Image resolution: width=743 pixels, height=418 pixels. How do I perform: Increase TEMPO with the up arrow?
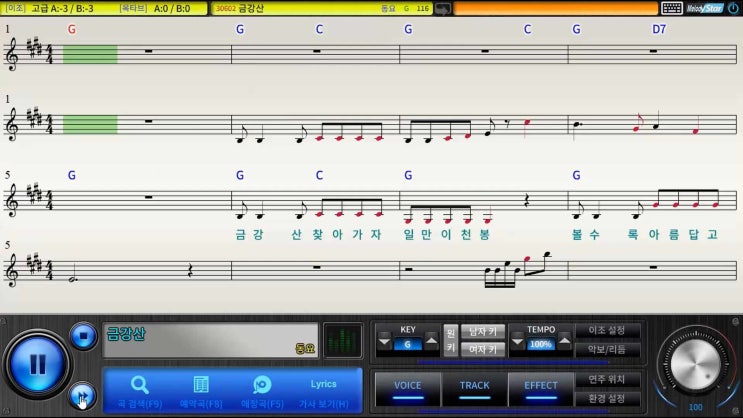coord(564,341)
